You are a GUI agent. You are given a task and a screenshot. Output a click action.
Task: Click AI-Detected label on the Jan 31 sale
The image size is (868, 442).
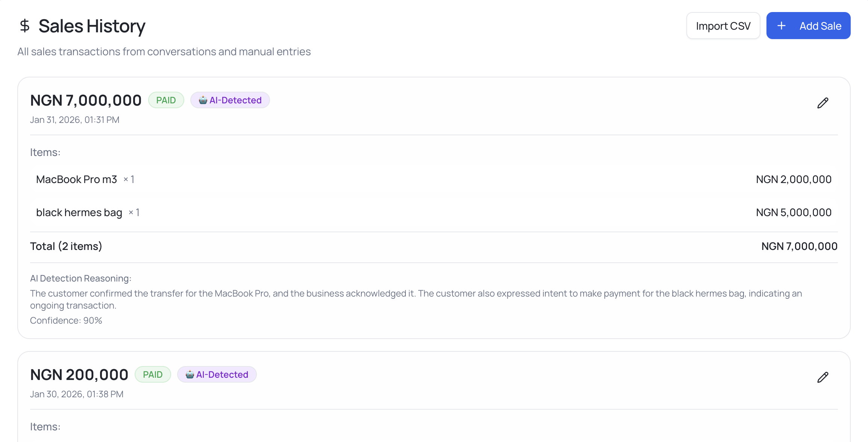coord(235,100)
